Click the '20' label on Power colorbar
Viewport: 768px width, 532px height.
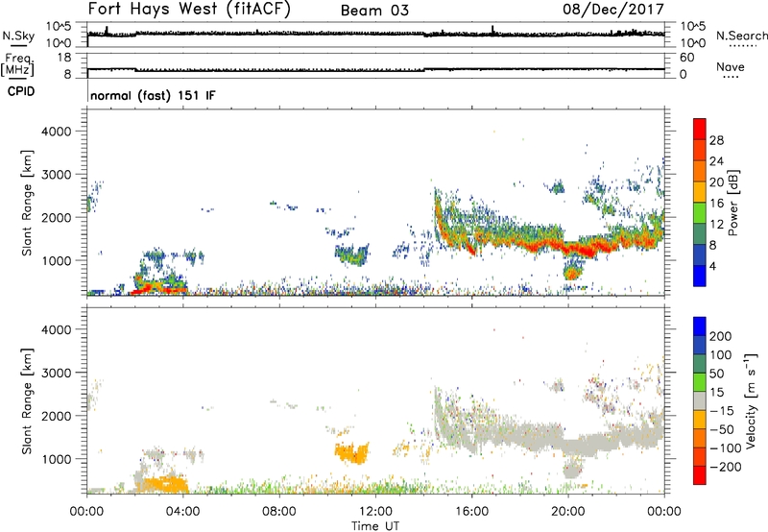pyautogui.click(x=716, y=182)
